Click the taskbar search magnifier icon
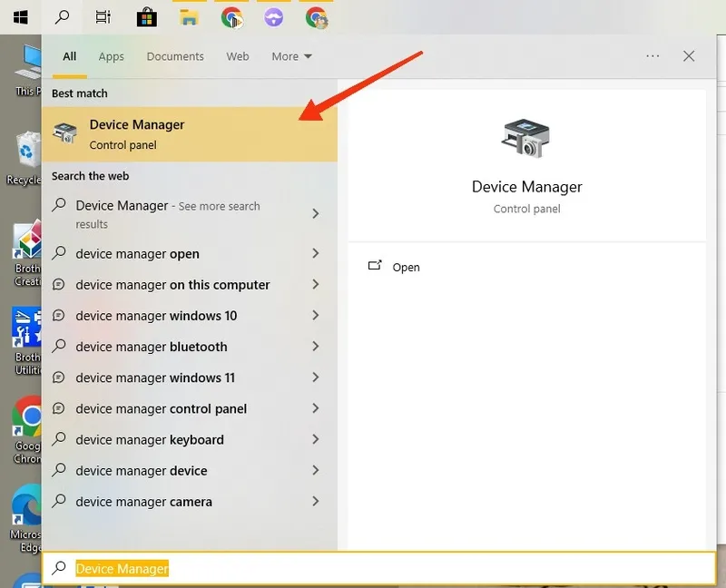Image resolution: width=726 pixels, height=588 pixels. click(63, 16)
